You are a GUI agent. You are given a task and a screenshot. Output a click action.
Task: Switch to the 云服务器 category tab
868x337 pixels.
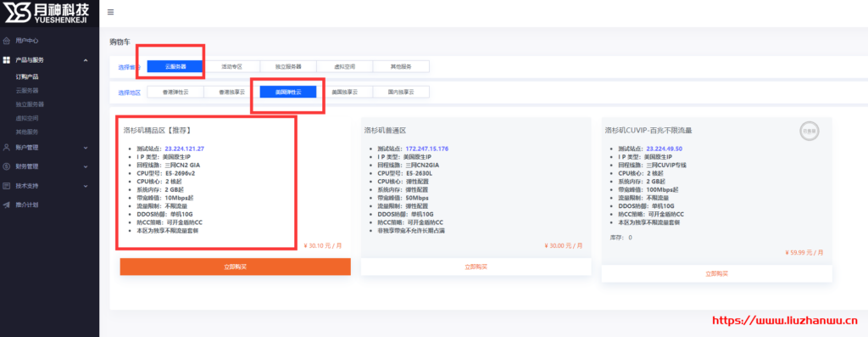[x=175, y=66]
